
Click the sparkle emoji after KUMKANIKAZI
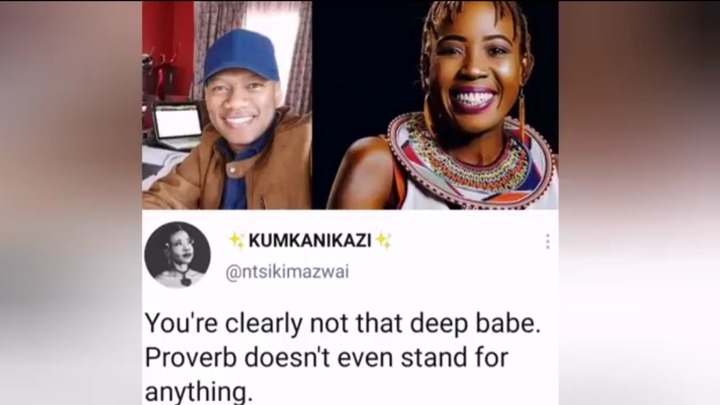[383, 240]
